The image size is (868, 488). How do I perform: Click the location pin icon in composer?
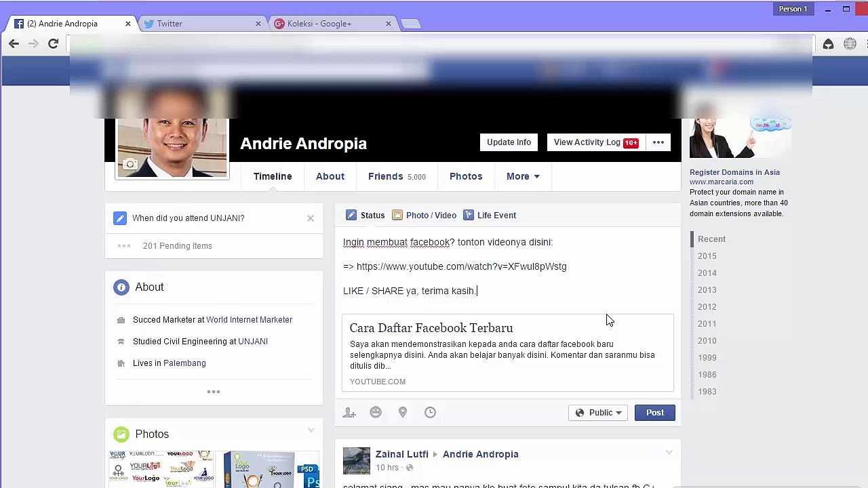(x=403, y=412)
